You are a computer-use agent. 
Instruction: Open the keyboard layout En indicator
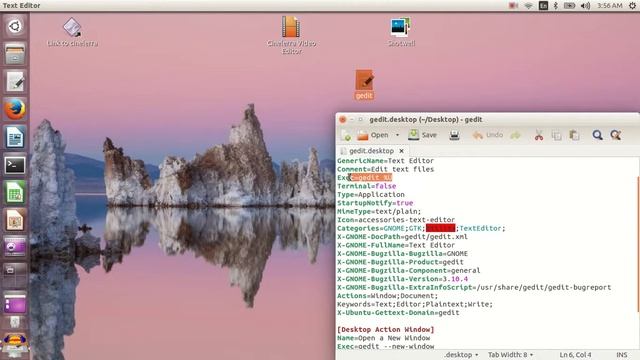(543, 6)
